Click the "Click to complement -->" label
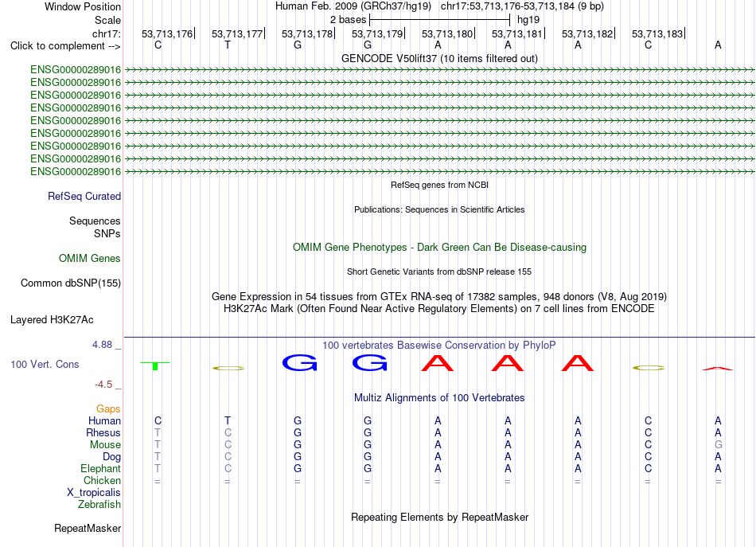Screen dimensions: 756x547 click(x=65, y=46)
